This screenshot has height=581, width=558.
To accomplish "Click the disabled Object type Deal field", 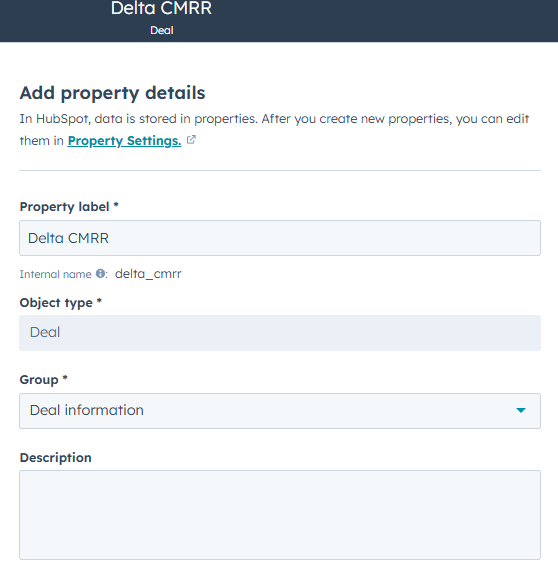I will (x=280, y=333).
